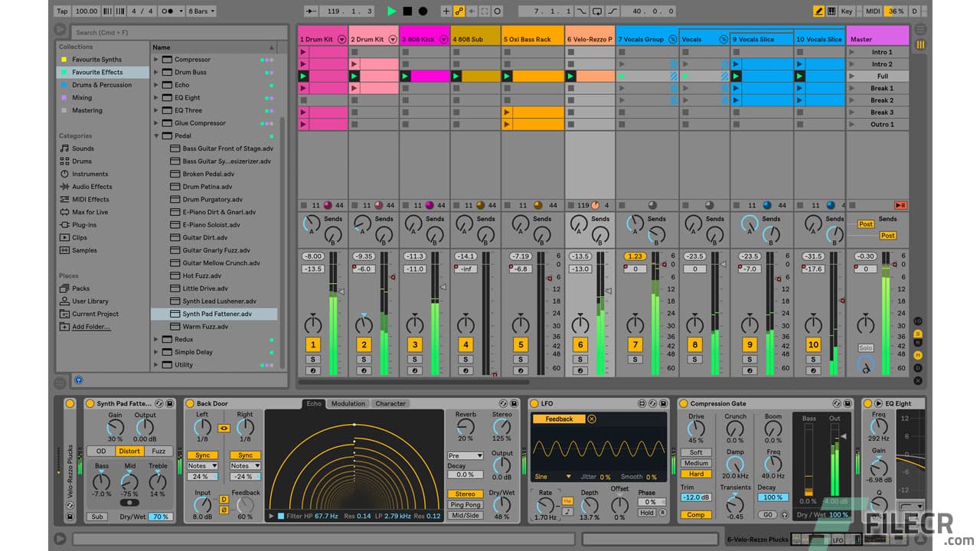Click the hot-swap icon on the LFO device
The height and width of the screenshot is (551, 980).
pyautogui.click(x=652, y=403)
